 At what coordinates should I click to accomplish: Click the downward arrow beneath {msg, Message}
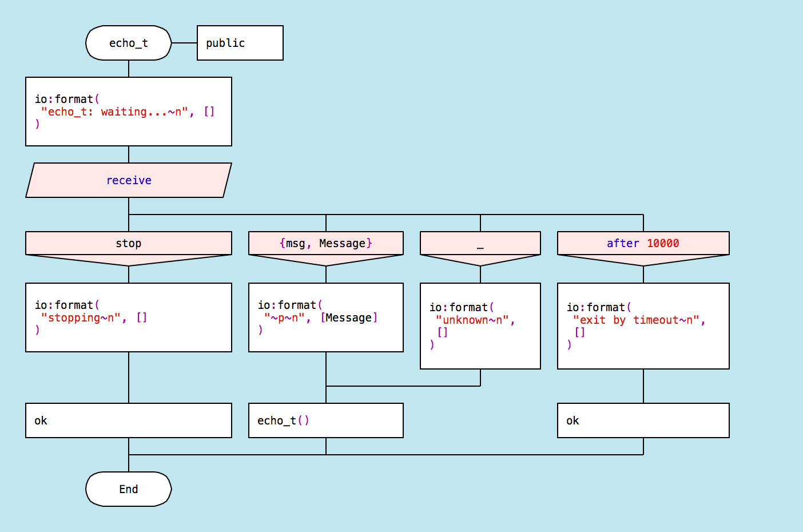tap(326, 260)
